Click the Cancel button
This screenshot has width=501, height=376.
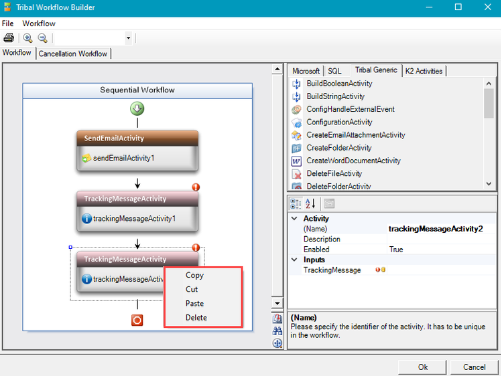[474, 367]
